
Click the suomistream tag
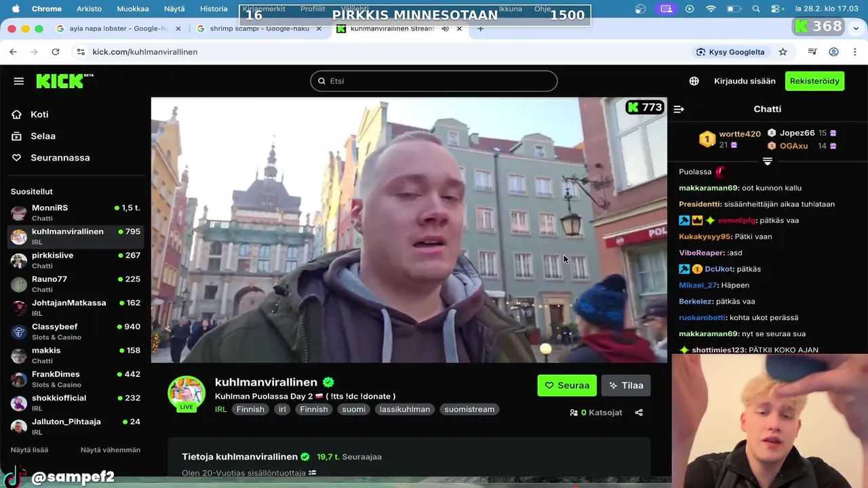tap(469, 409)
